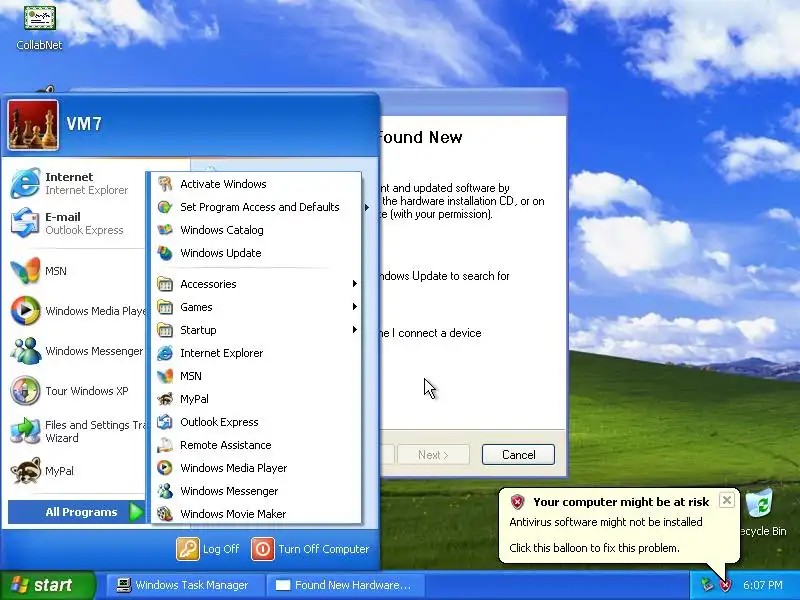Open the Startup folder entry

[x=257, y=330]
